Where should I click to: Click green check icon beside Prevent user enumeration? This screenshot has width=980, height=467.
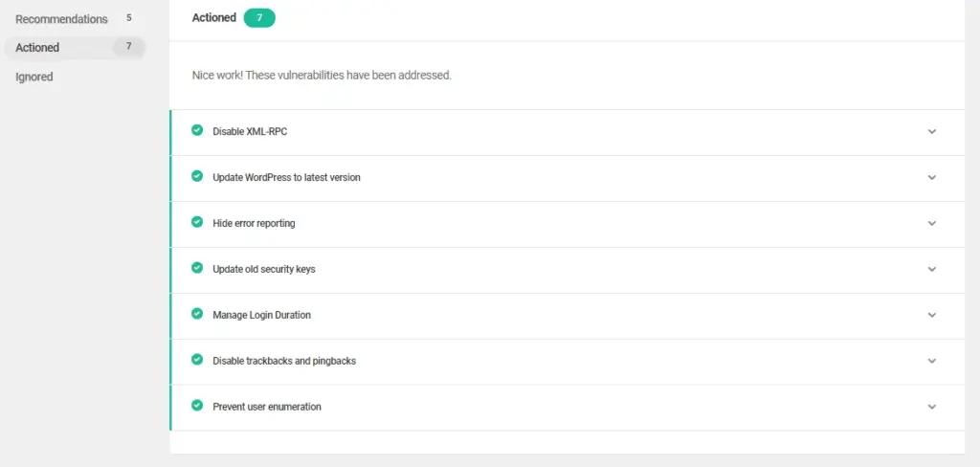pyautogui.click(x=197, y=405)
